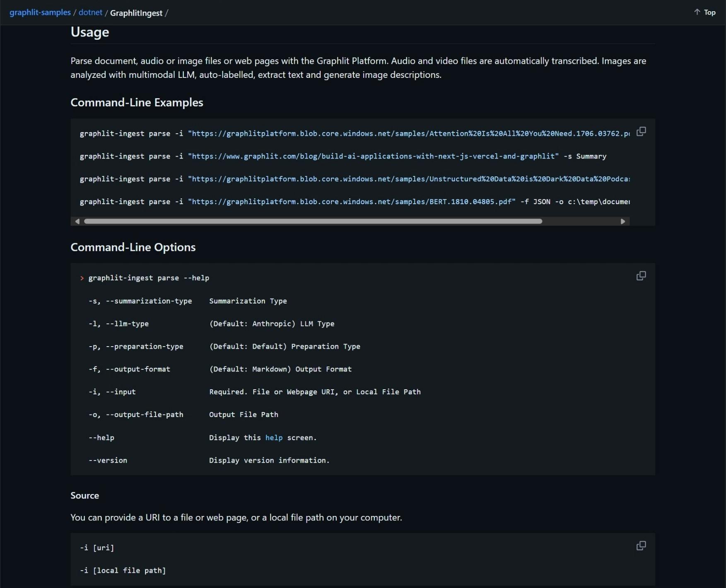Open the graphlit-samples breadcrumb link
The image size is (726, 588).
[40, 12]
